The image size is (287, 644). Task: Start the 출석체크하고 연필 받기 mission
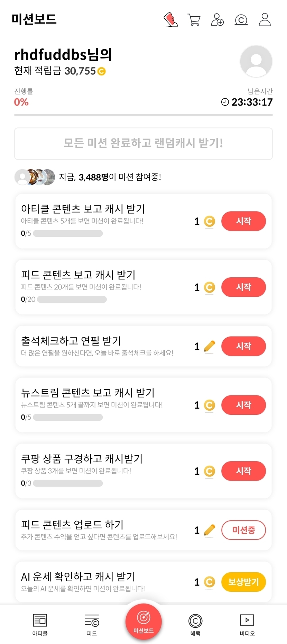coord(243,346)
